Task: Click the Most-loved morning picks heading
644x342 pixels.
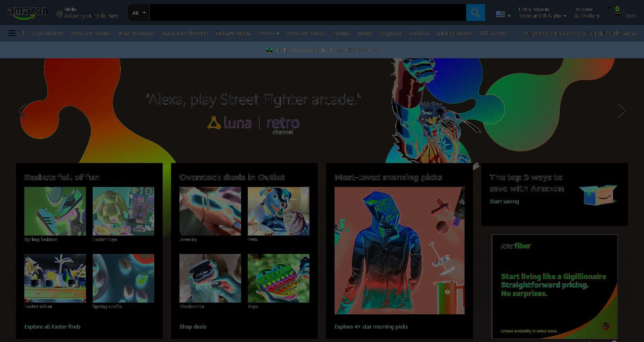Action: click(x=388, y=177)
